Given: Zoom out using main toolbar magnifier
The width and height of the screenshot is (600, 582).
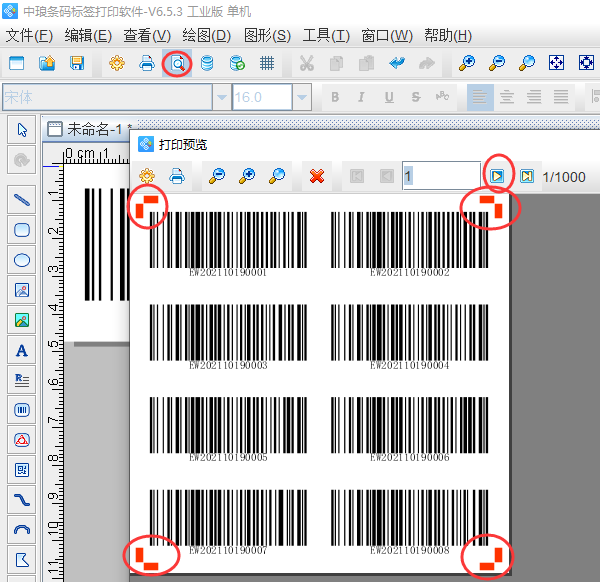Looking at the screenshot, I should tap(497, 63).
